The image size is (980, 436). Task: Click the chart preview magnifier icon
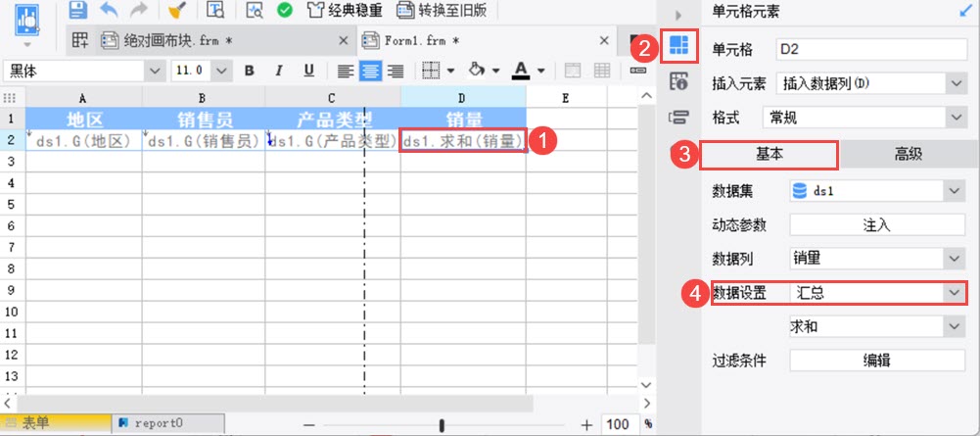coord(255,10)
